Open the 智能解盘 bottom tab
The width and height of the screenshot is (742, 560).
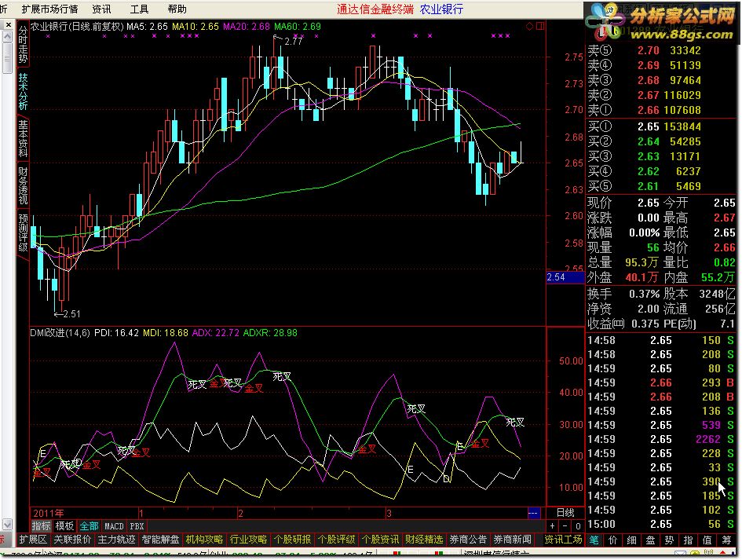[x=160, y=540]
